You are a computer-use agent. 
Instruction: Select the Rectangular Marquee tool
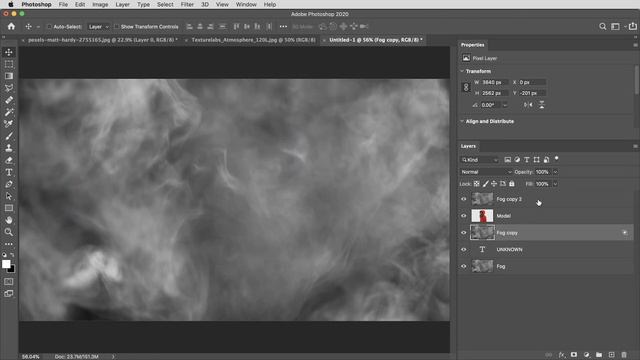click(x=9, y=64)
